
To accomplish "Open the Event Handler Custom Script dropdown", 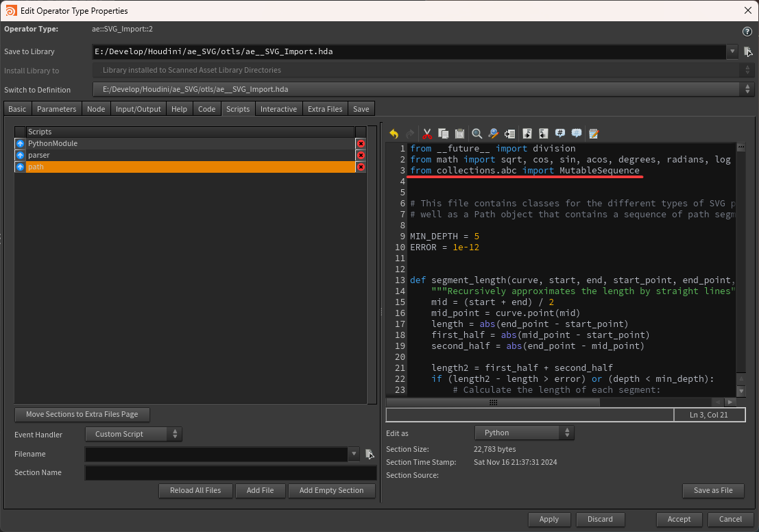I will (134, 434).
